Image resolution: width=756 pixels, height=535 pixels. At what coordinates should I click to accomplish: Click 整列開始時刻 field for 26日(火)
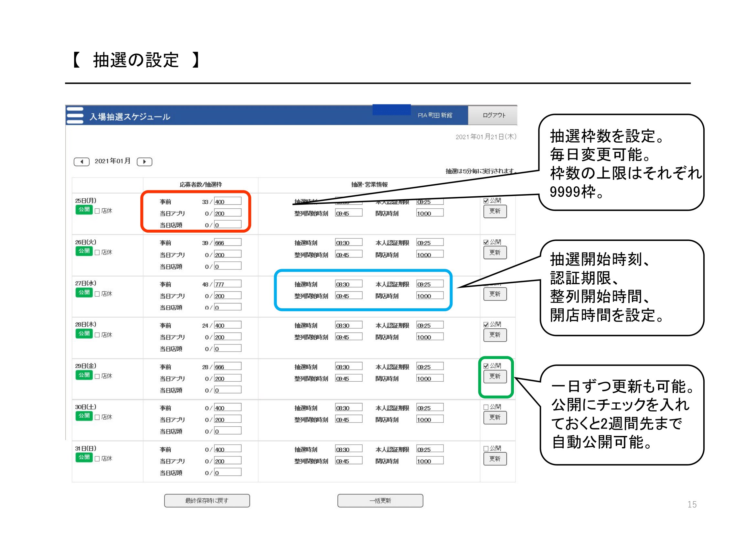349,254
